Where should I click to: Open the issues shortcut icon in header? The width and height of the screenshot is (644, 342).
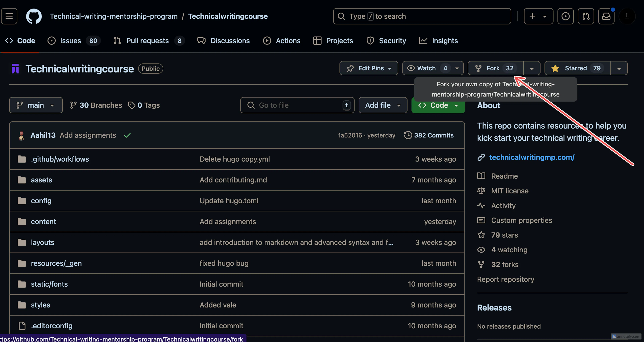click(566, 16)
